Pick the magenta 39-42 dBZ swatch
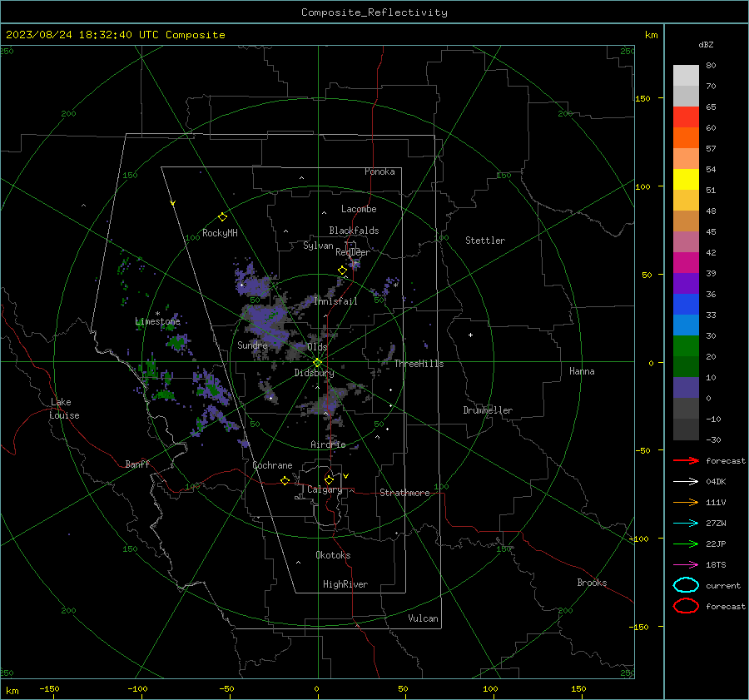Viewport: 749px width, 700px height. pyautogui.click(x=686, y=263)
